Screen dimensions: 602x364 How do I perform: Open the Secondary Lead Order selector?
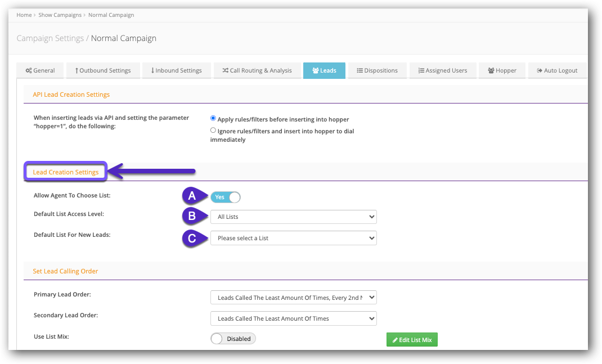click(x=293, y=318)
